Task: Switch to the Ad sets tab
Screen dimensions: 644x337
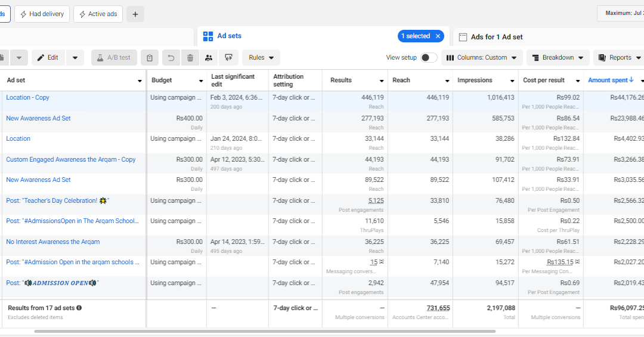Action: tap(229, 36)
